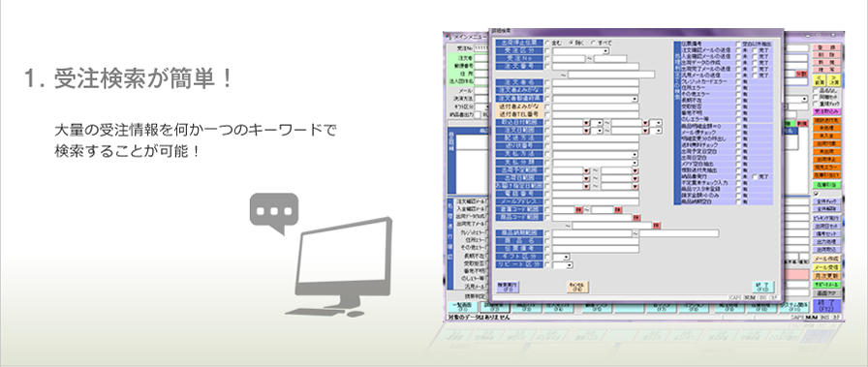Click the キャンセル button
Viewport: 868px width, 367px height.
pyautogui.click(x=577, y=287)
